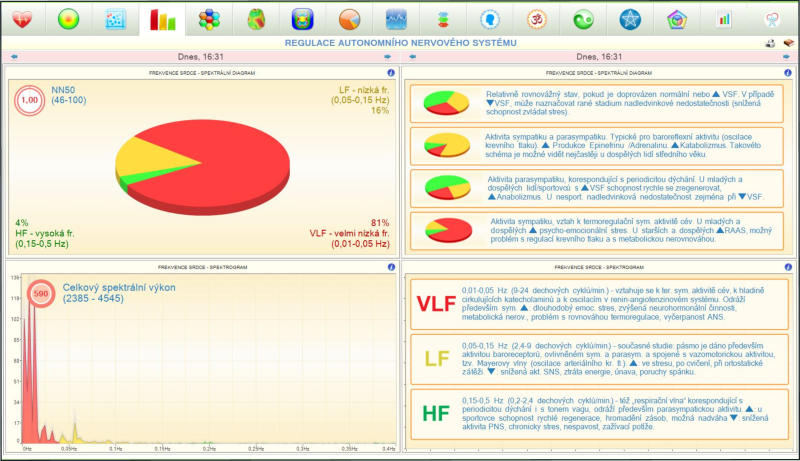This screenshot has height=461, width=800.
Task: Go to previous record in left panel
Action: [11, 58]
